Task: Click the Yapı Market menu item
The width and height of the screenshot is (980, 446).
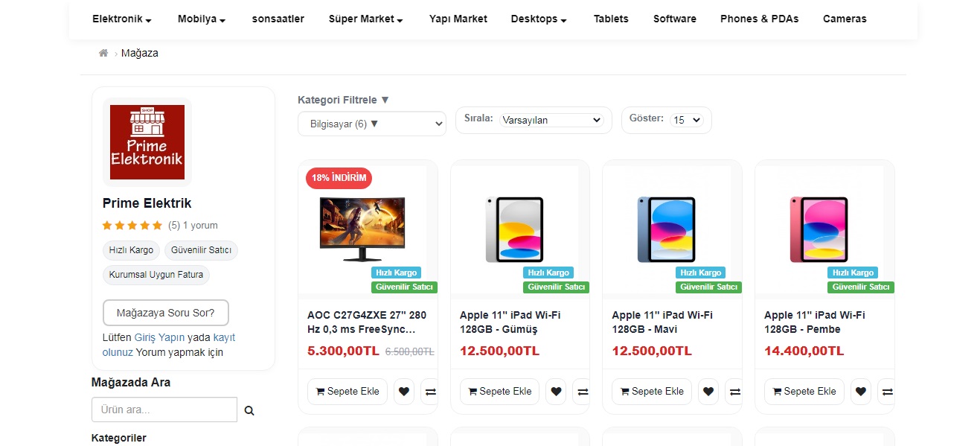Action: 458,19
